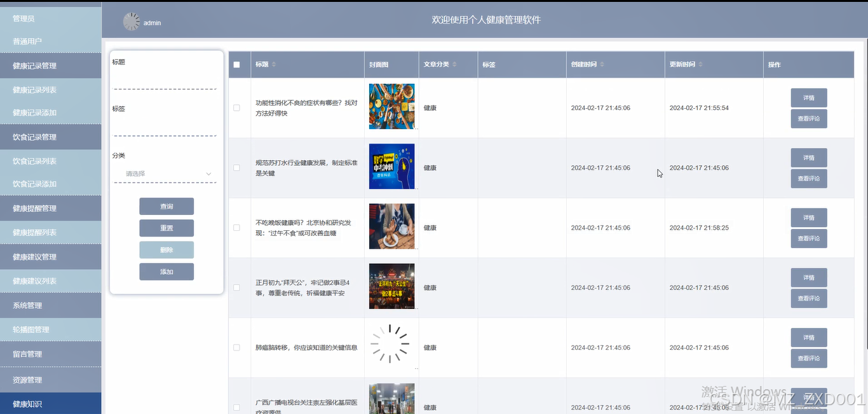This screenshot has height=414, width=868.
Task: Open 健康记录列表 sidebar item
Action: [51, 90]
